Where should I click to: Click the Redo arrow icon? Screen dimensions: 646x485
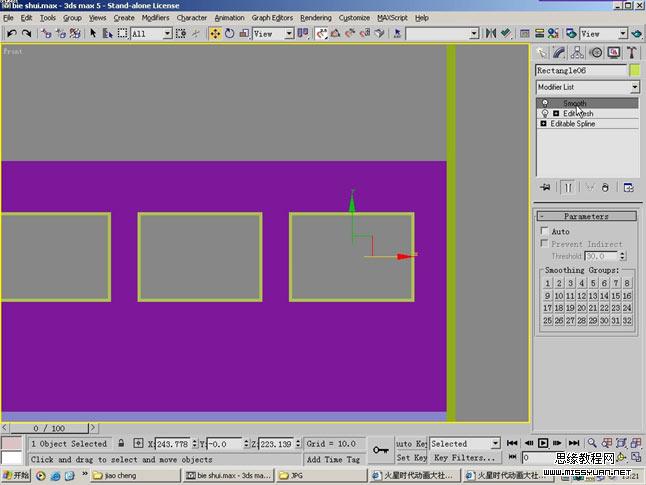(x=27, y=33)
